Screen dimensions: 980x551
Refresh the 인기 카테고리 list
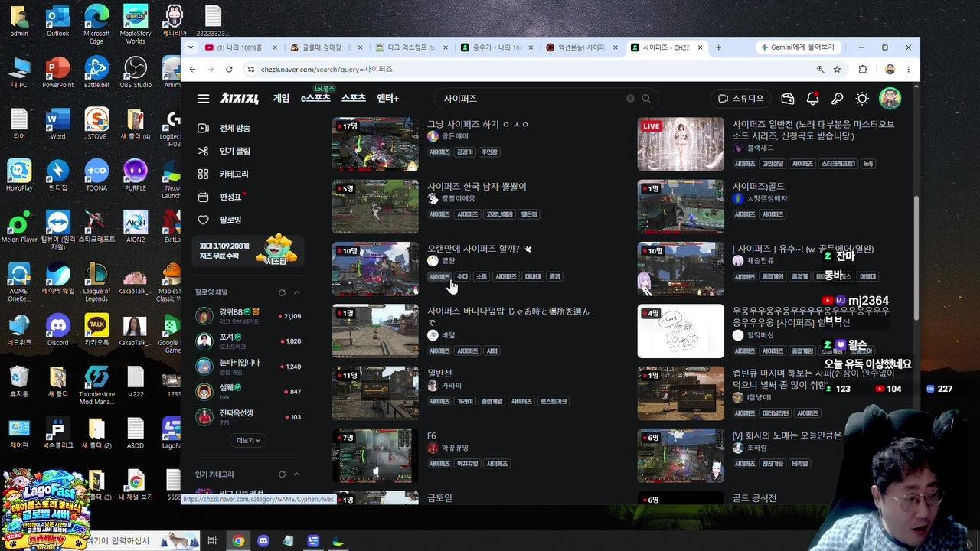[x=282, y=474]
